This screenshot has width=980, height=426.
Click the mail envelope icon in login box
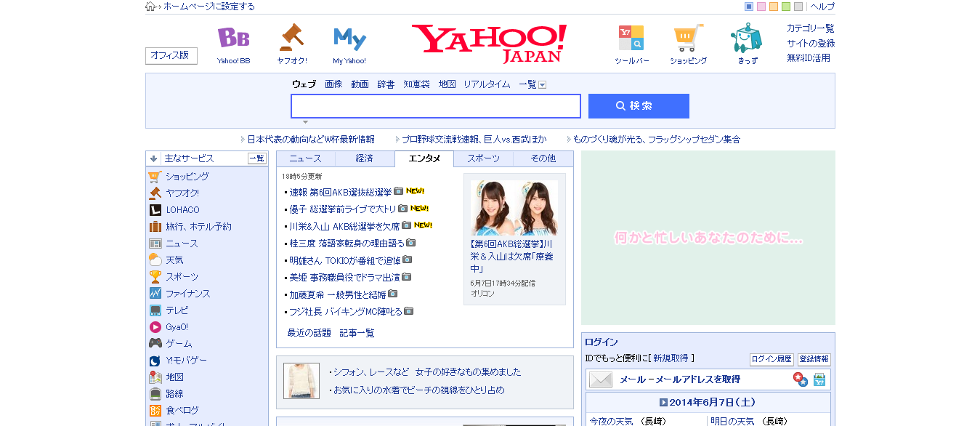pyautogui.click(x=601, y=379)
